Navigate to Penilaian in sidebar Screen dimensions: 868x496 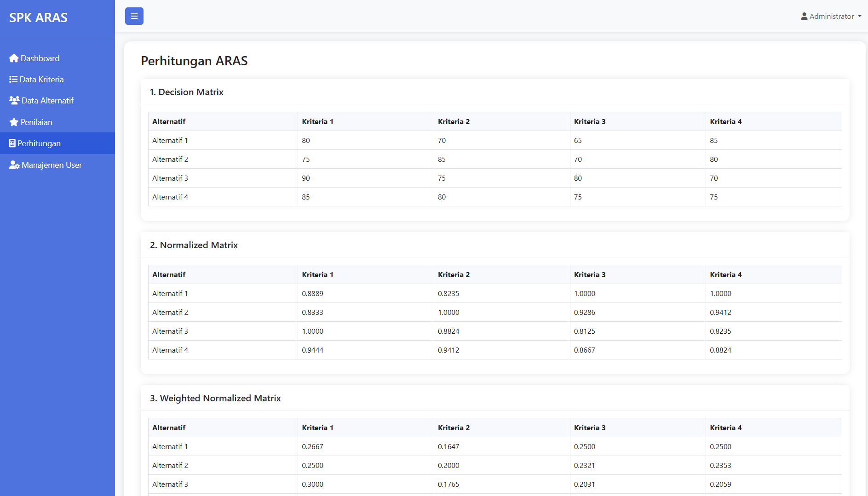pyautogui.click(x=57, y=122)
